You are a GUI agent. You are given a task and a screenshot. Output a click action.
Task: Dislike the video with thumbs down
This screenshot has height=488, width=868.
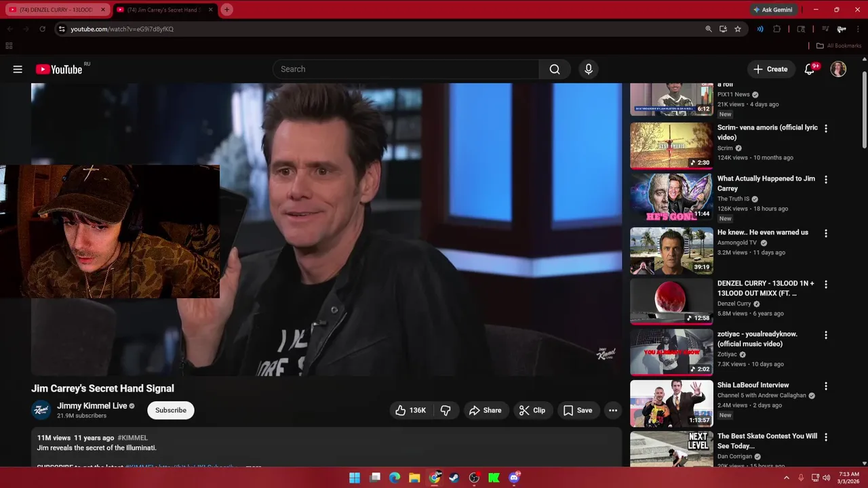[446, 410]
